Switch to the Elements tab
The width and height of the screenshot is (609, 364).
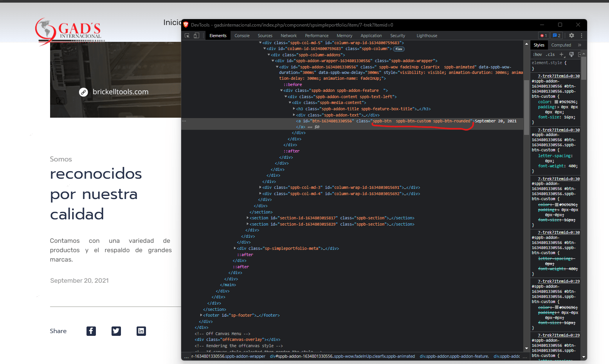[218, 36]
